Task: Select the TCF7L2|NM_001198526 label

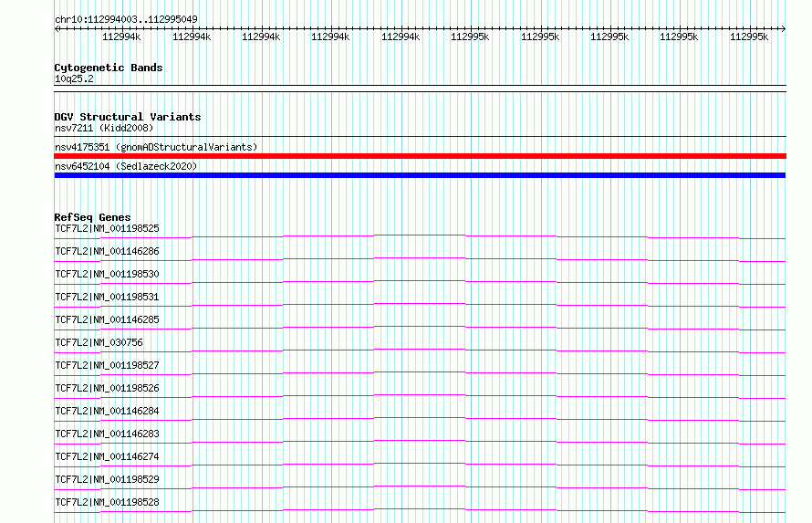Action: [107, 388]
